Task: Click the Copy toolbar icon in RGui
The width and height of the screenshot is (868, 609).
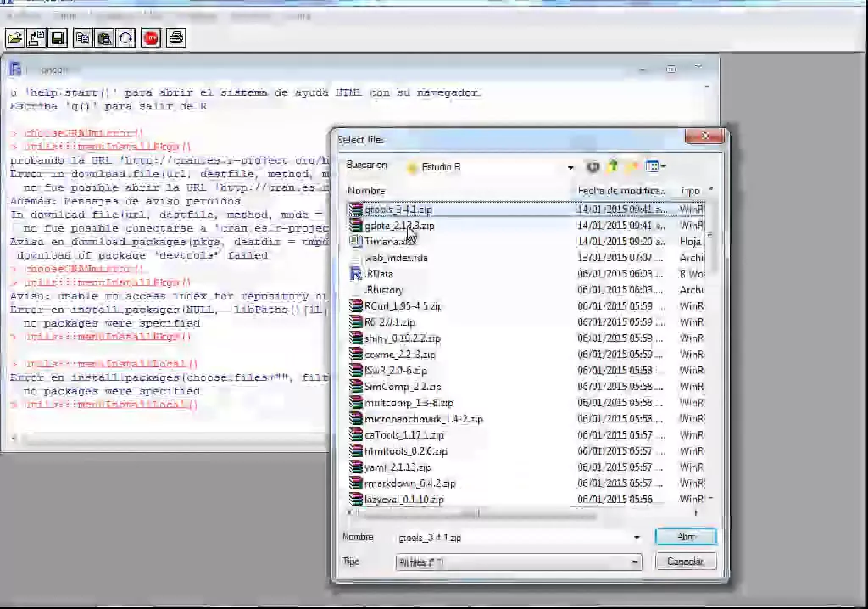Action: coord(82,38)
